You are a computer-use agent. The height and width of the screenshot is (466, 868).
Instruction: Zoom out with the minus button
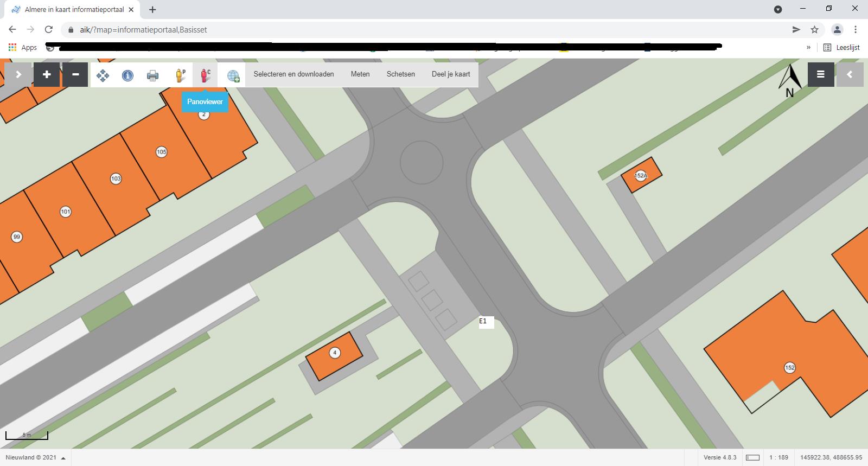[75, 75]
